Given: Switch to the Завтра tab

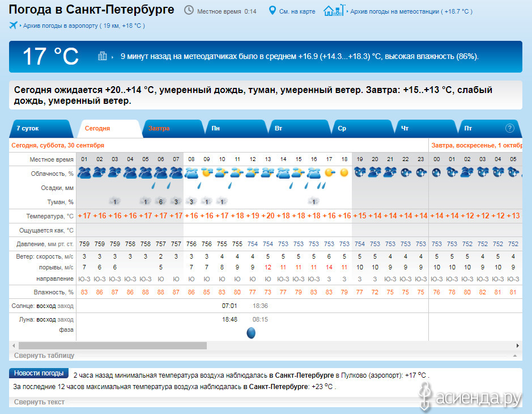Looking at the screenshot, I should [173, 128].
